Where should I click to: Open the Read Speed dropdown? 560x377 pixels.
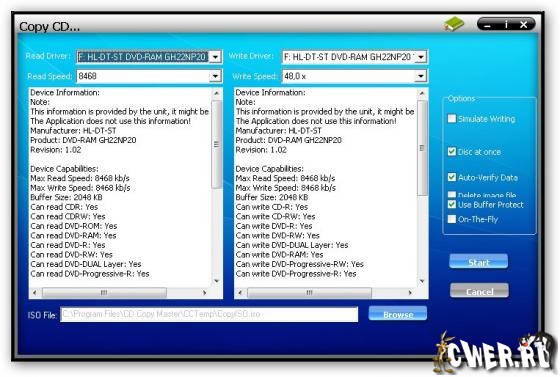(x=215, y=76)
